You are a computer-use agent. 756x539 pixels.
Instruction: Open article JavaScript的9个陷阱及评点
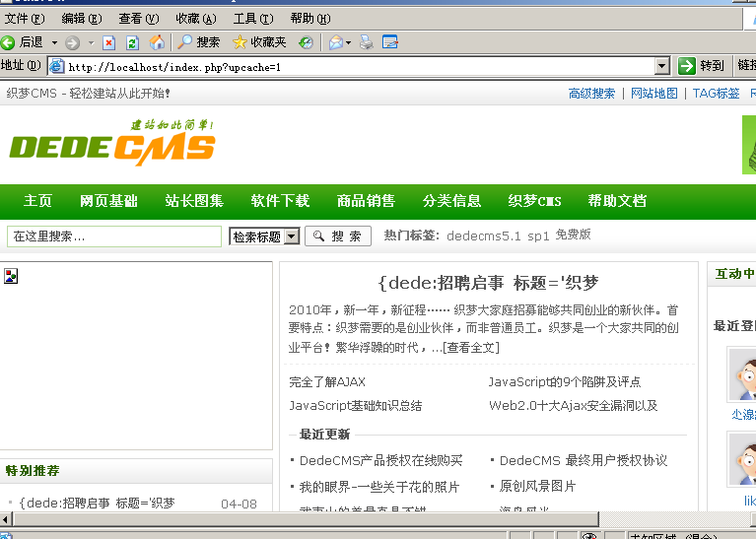click(x=565, y=382)
